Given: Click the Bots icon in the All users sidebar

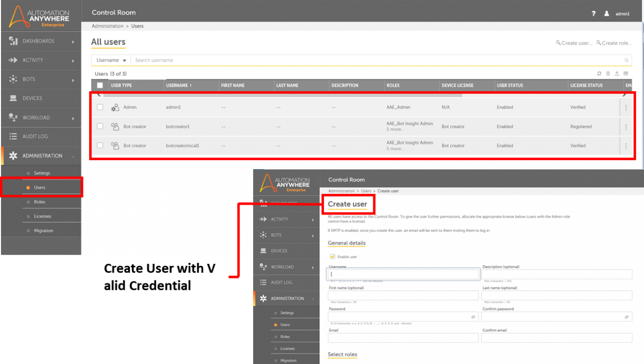Looking at the screenshot, I should click(14, 80).
